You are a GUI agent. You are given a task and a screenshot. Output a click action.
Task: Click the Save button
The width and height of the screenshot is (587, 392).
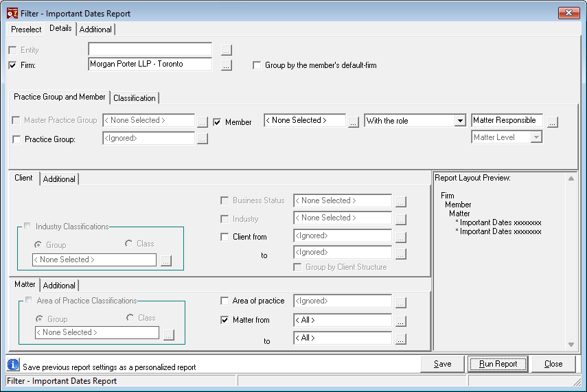tap(443, 364)
